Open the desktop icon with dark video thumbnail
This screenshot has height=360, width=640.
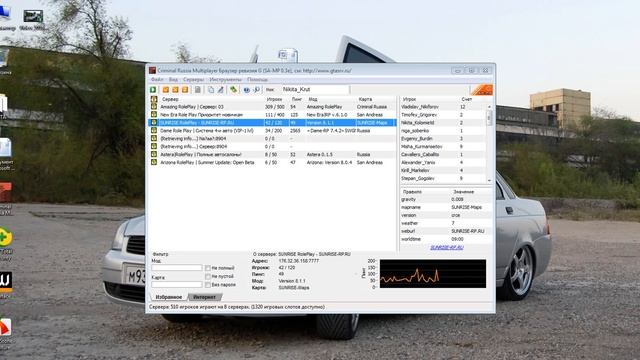[x=33, y=16]
